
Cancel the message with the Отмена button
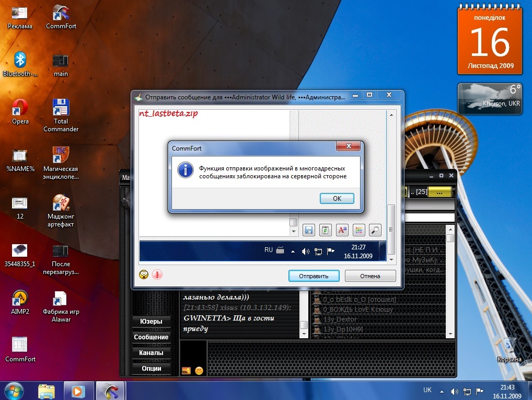point(370,276)
